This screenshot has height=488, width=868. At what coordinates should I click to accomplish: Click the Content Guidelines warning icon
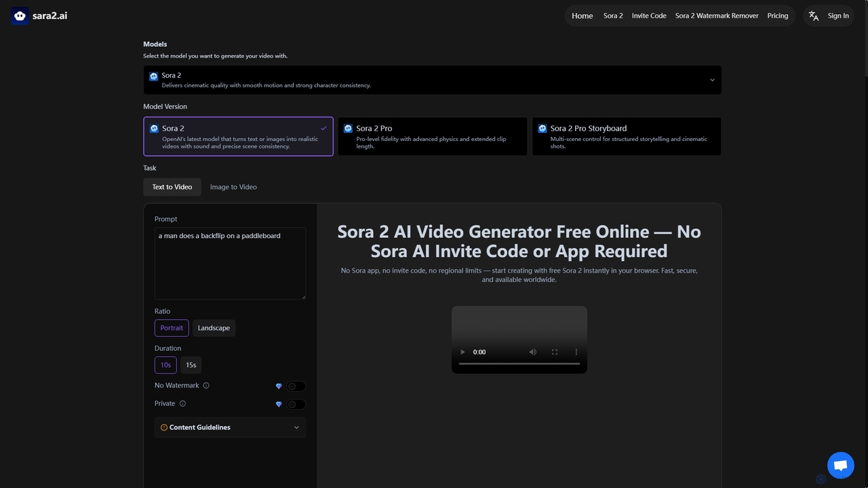point(164,428)
